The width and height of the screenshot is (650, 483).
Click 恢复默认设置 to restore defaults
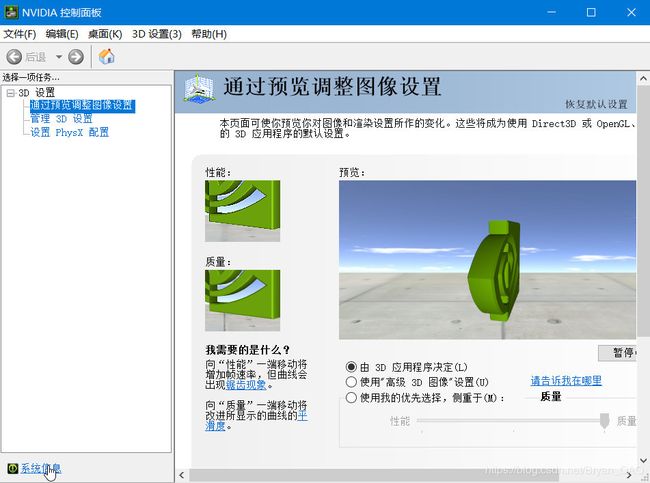[x=596, y=104]
